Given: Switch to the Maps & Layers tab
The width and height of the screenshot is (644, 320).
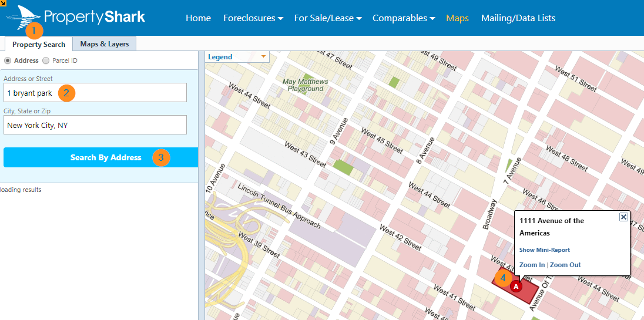Looking at the screenshot, I should 105,44.
